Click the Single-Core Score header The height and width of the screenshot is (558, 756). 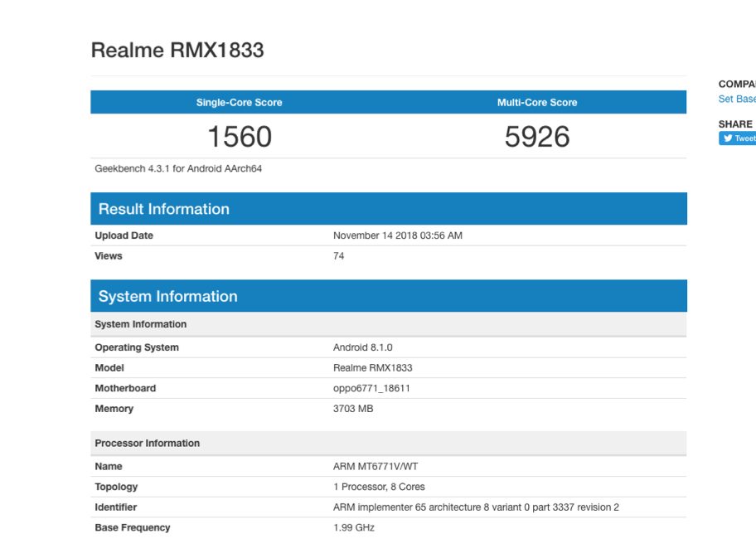(239, 103)
